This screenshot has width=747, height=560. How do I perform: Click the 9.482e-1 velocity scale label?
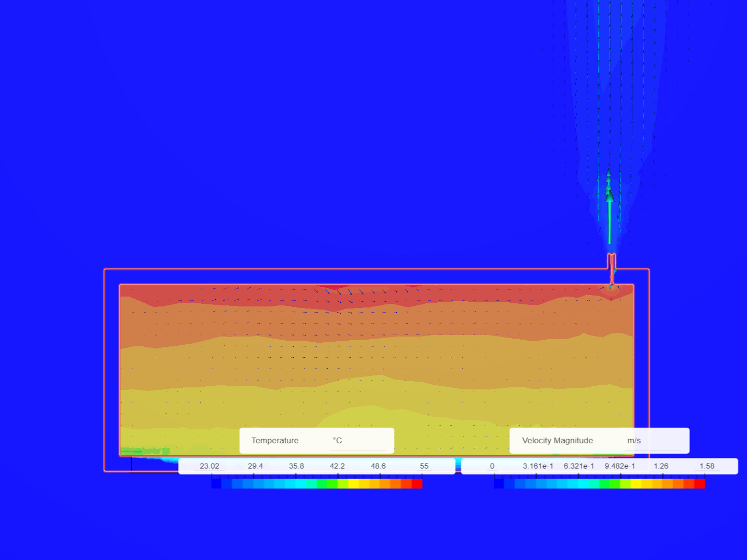[x=620, y=466]
